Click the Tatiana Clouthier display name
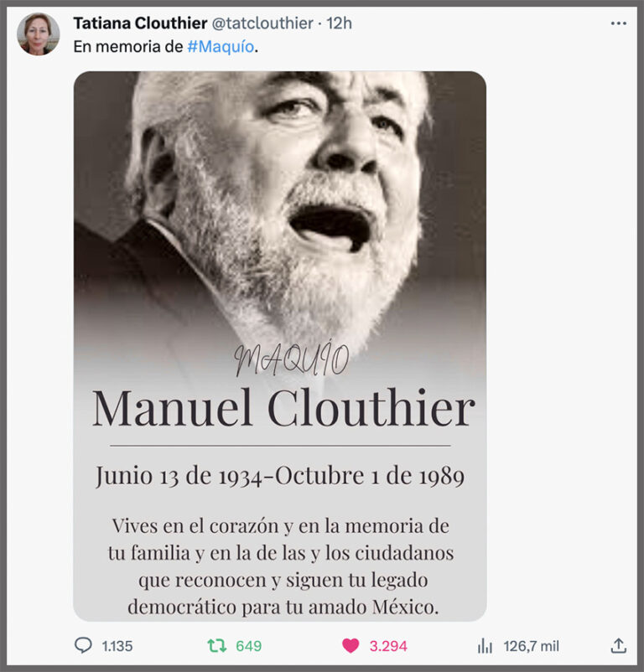This screenshot has width=644, height=672. [x=140, y=23]
